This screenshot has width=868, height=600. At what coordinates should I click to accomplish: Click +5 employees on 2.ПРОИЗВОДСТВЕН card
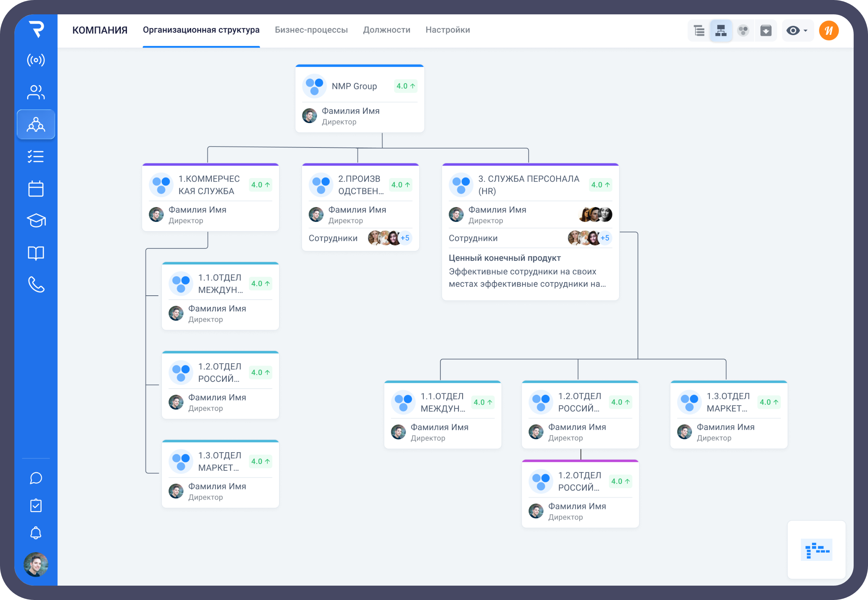[405, 238]
